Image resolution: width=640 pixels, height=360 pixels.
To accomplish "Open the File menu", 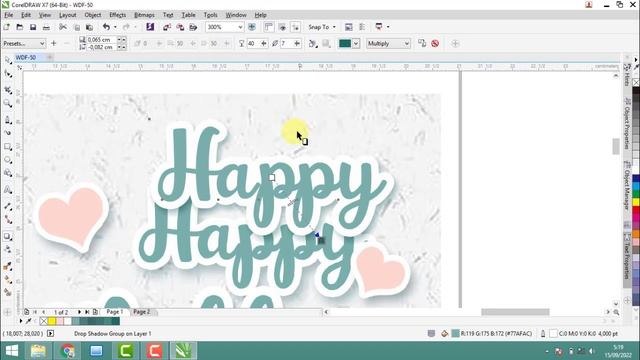I will tap(9, 15).
